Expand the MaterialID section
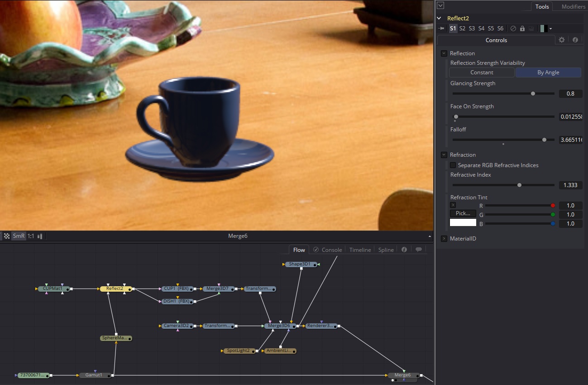 point(444,239)
